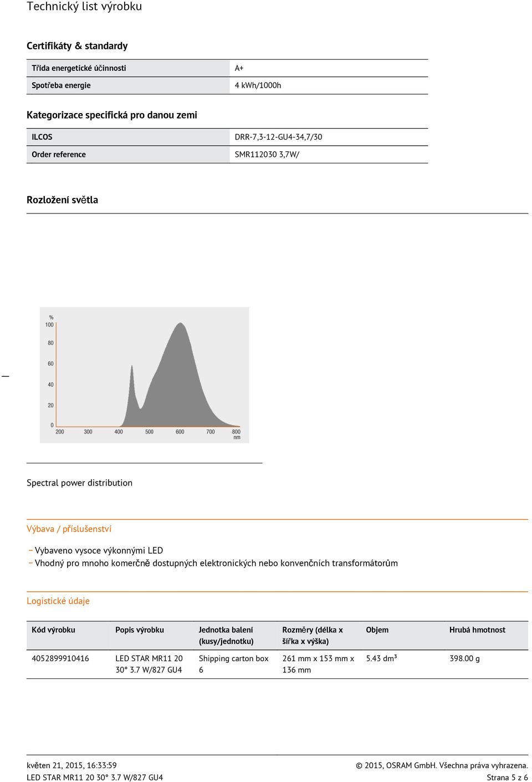Click the 'Order reference' label

click(59, 155)
